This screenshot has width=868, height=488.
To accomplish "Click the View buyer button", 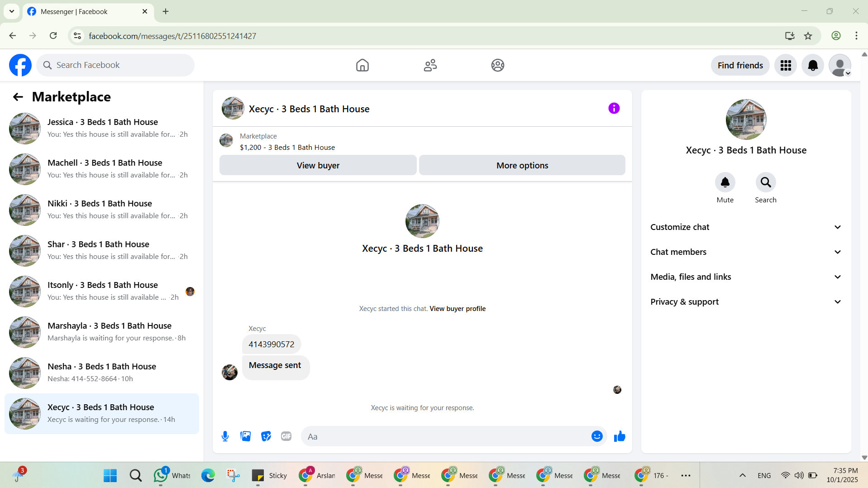I will pos(318,165).
